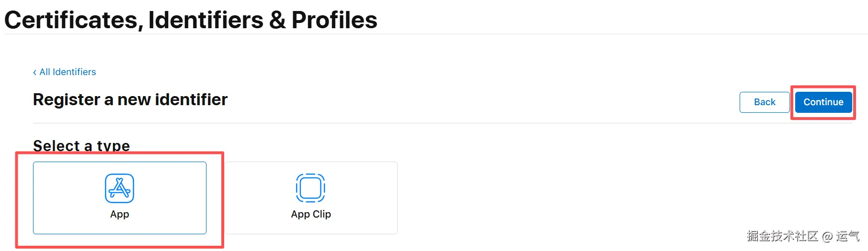Image resolution: width=868 pixels, height=251 pixels.
Task: Click the "Register a new identifier" heading
Action: pyautogui.click(x=130, y=99)
